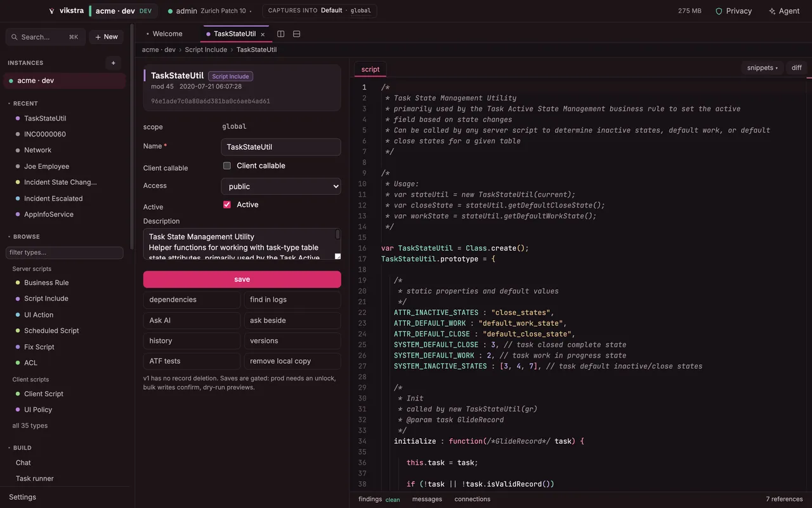Click the diff button
Image resolution: width=812 pixels, height=508 pixels.
coord(797,68)
